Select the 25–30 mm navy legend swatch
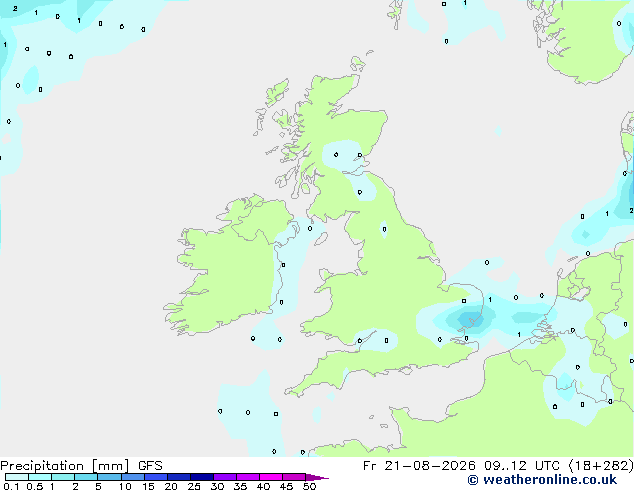634x490 pixels. coord(202,477)
